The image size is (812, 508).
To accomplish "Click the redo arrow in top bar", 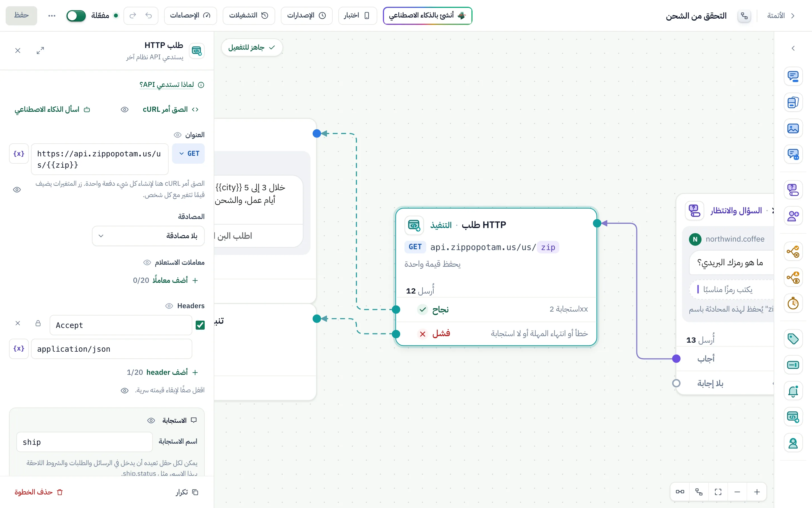I will 133,16.
